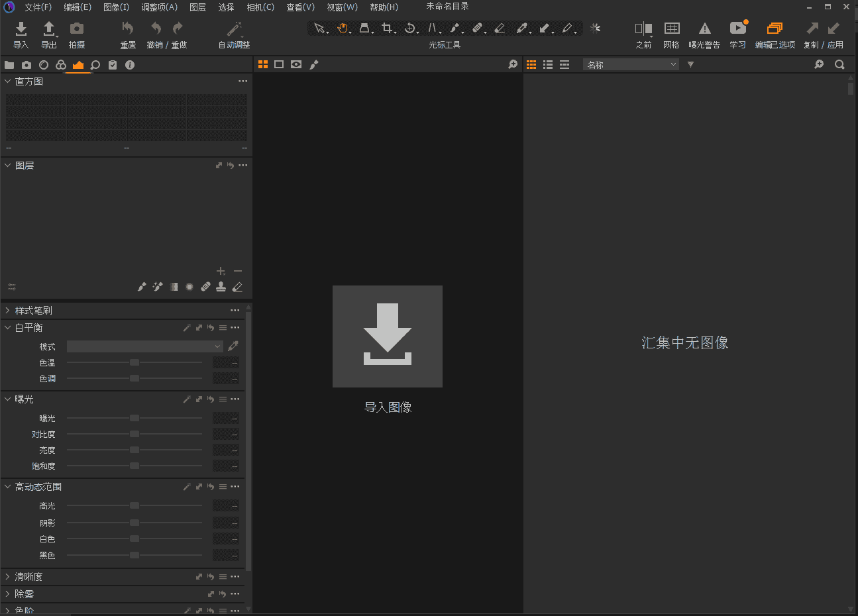Open the 文件(F) menu
The width and height of the screenshot is (858, 616).
[x=38, y=7]
